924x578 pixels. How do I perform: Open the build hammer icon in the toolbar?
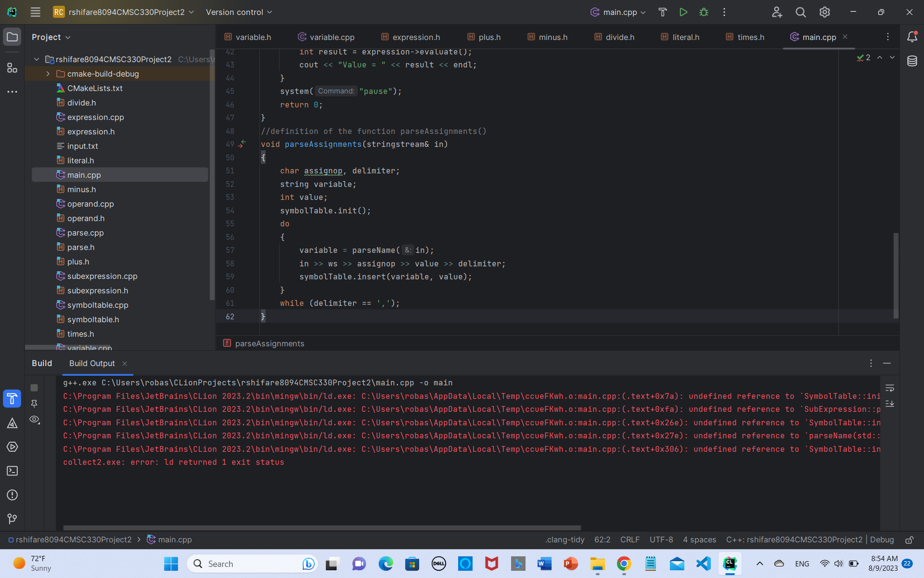(x=663, y=12)
